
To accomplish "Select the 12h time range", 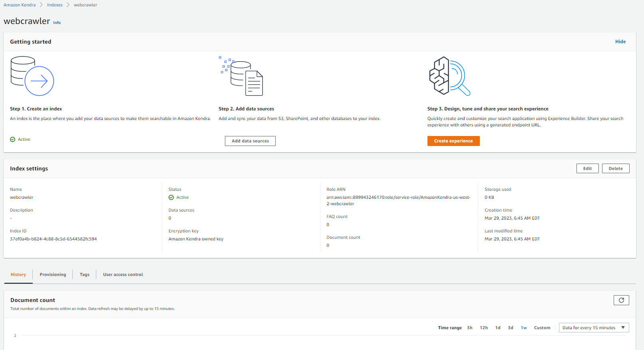I will pyautogui.click(x=484, y=328).
